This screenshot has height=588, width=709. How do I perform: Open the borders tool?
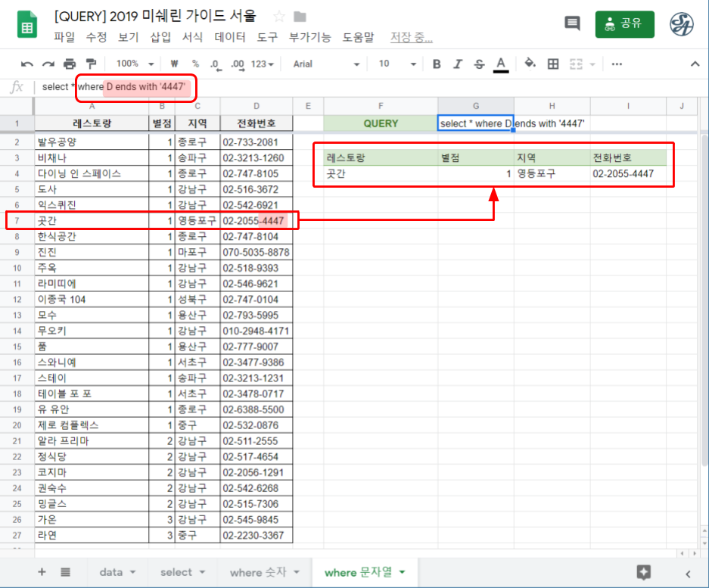[553, 64]
